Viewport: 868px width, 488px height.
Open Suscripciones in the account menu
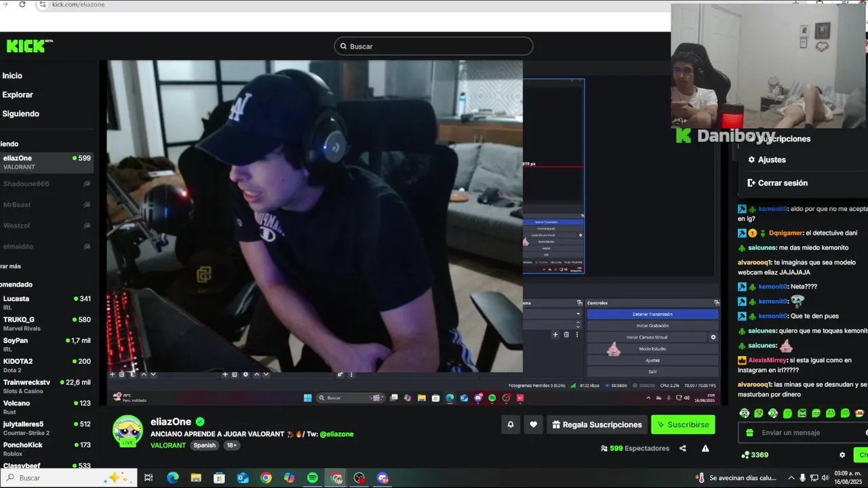[785, 139]
